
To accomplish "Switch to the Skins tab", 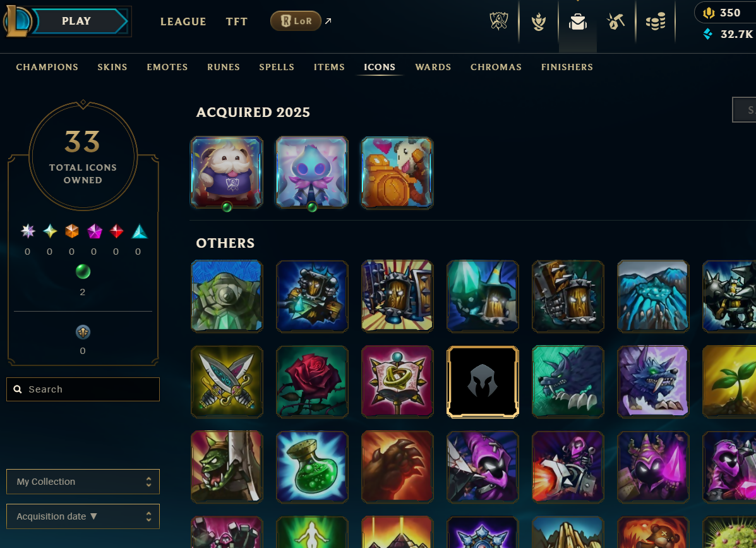I will 112,67.
